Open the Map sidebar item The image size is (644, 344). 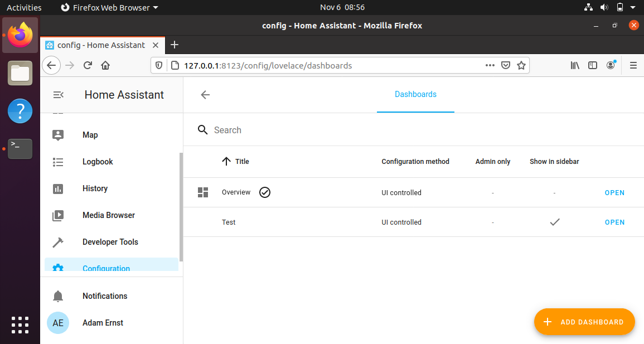tap(112, 135)
